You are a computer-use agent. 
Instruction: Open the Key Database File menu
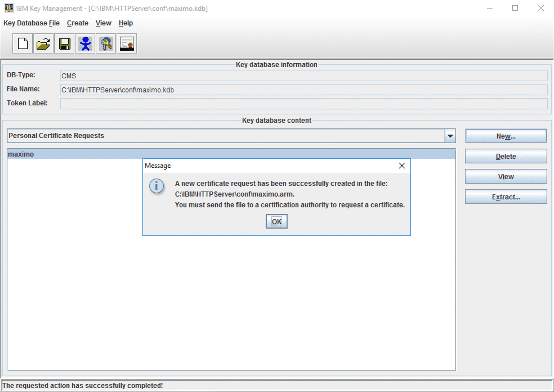tap(32, 23)
